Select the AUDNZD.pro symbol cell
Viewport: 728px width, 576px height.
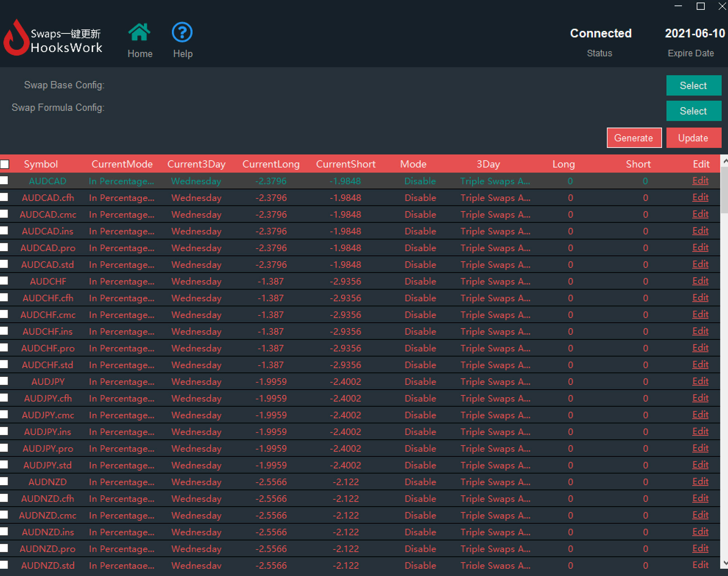(x=48, y=549)
